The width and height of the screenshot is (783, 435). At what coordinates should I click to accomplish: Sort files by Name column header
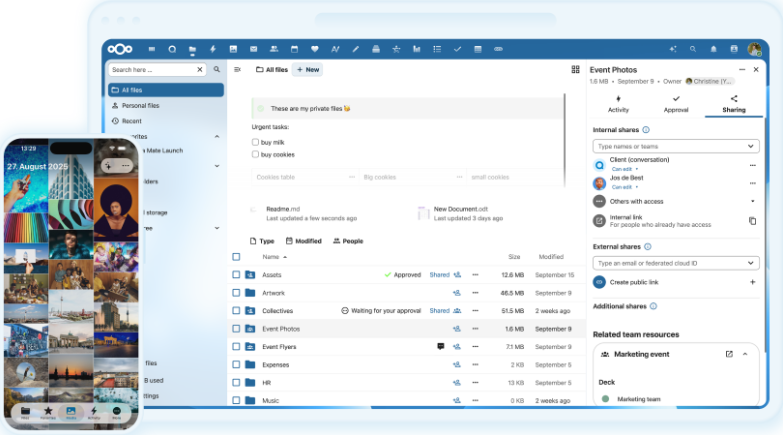(275, 257)
